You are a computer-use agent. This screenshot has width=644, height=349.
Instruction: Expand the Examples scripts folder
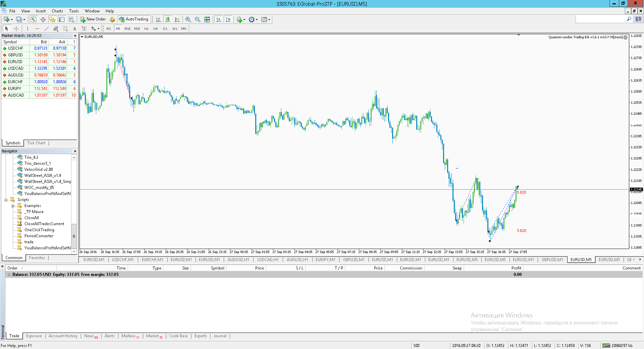tap(13, 206)
